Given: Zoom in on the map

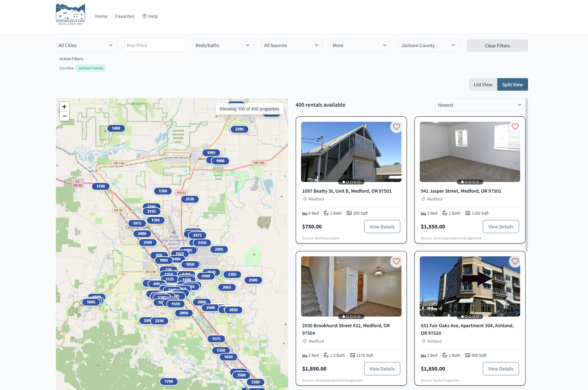Looking at the screenshot, I should 64,107.
